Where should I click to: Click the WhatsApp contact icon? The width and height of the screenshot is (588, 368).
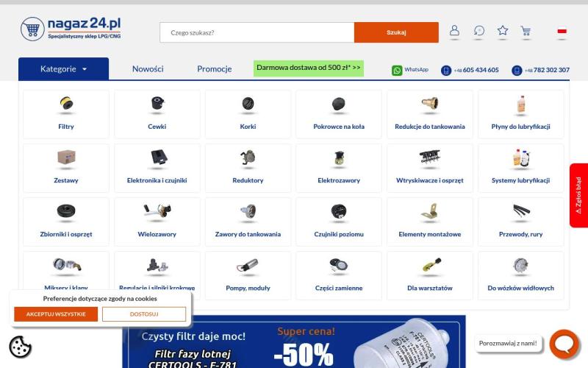coord(397,70)
